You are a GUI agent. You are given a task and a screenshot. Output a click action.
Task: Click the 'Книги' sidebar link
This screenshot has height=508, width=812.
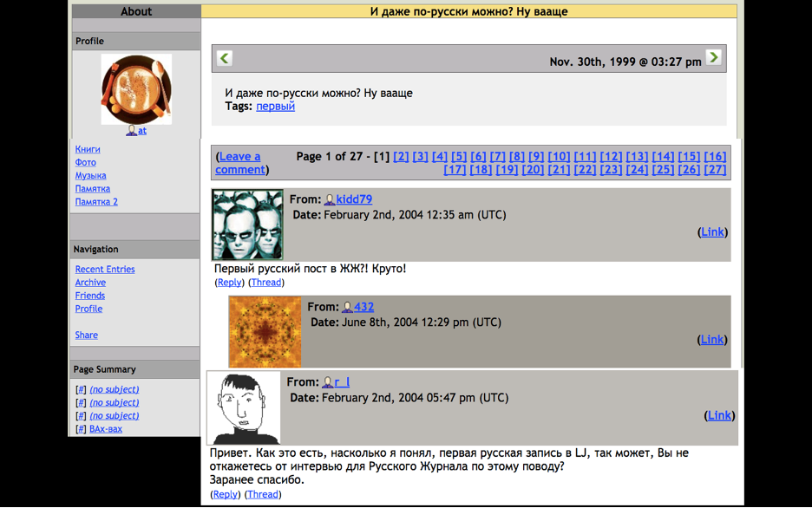point(88,150)
